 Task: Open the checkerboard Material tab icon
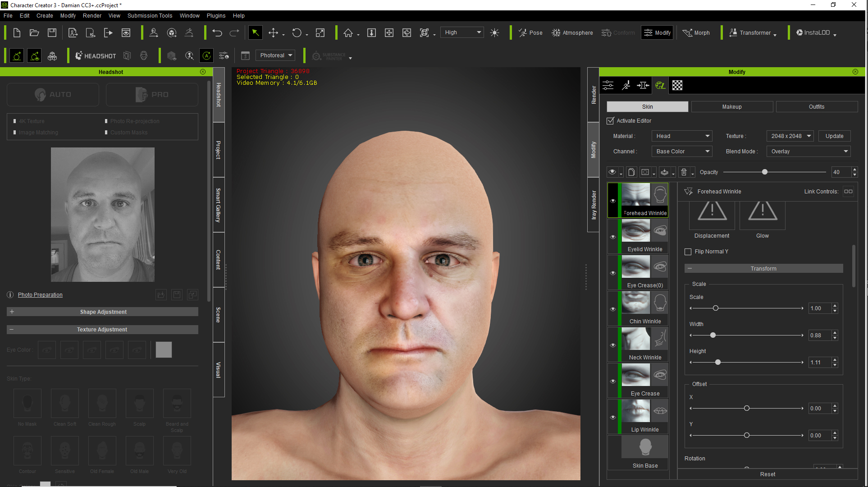(677, 85)
